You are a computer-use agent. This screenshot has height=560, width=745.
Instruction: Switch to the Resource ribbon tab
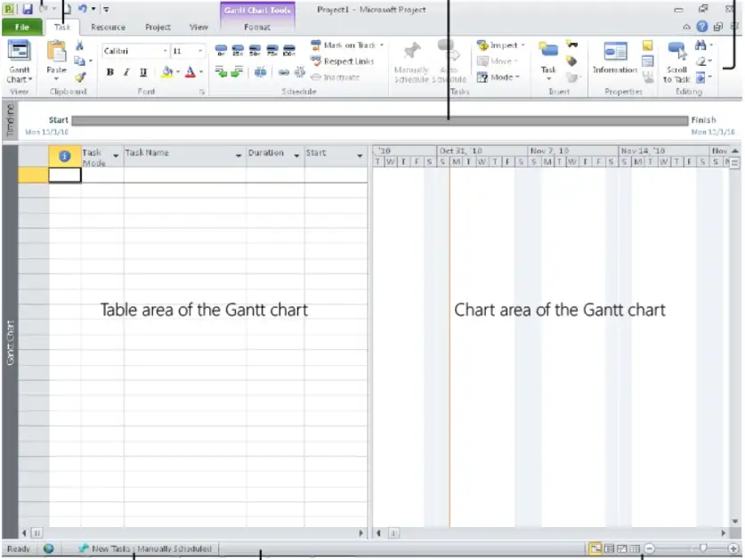pos(108,28)
